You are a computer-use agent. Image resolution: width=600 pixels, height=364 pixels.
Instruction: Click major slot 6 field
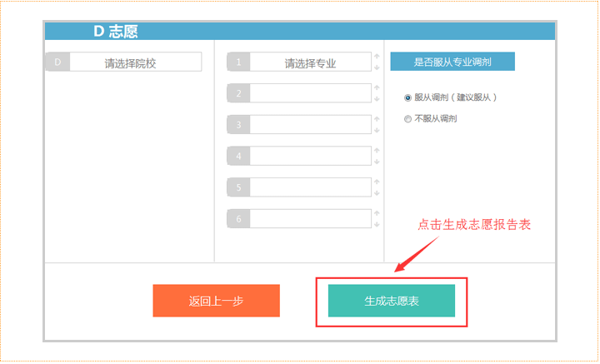click(x=299, y=219)
